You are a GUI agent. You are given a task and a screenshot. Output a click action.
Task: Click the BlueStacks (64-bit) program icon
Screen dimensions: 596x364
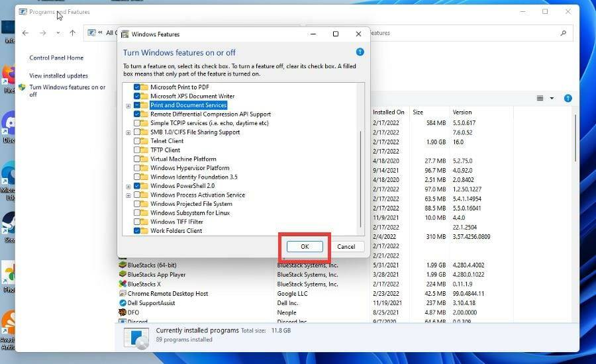(x=123, y=265)
